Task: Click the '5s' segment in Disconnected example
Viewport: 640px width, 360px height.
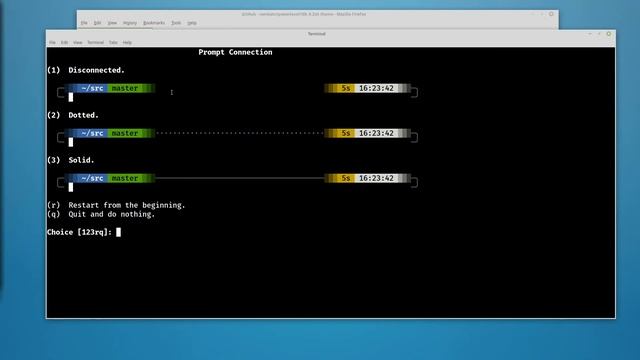Action: coord(346,88)
